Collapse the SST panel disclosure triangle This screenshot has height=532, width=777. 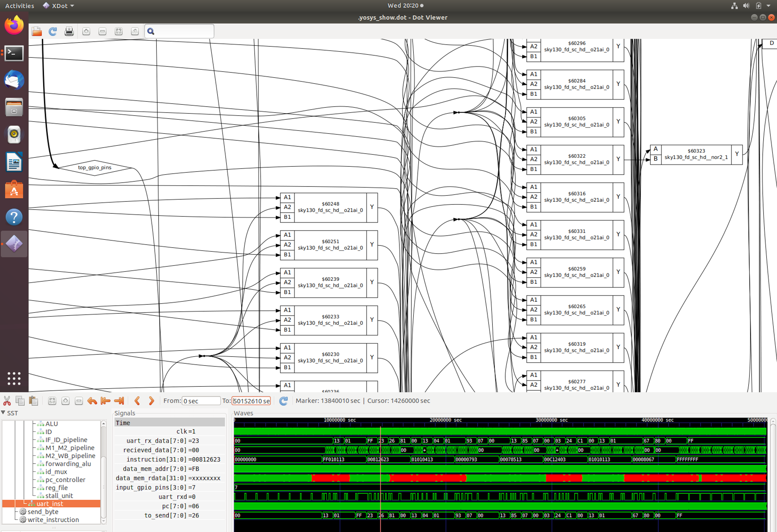pos(3,413)
